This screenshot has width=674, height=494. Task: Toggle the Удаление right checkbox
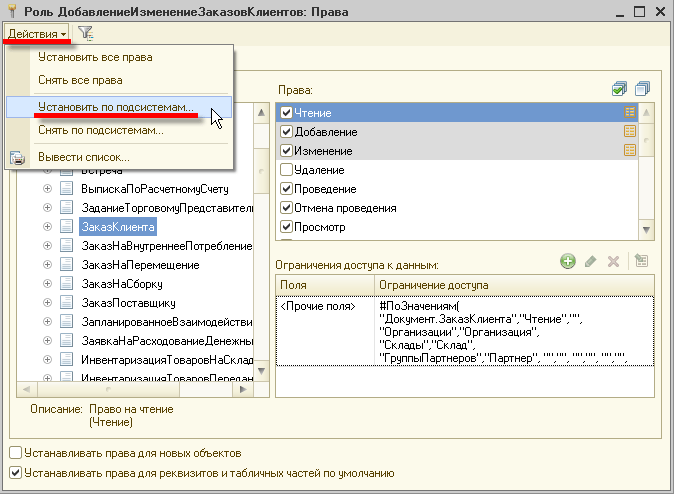point(286,170)
